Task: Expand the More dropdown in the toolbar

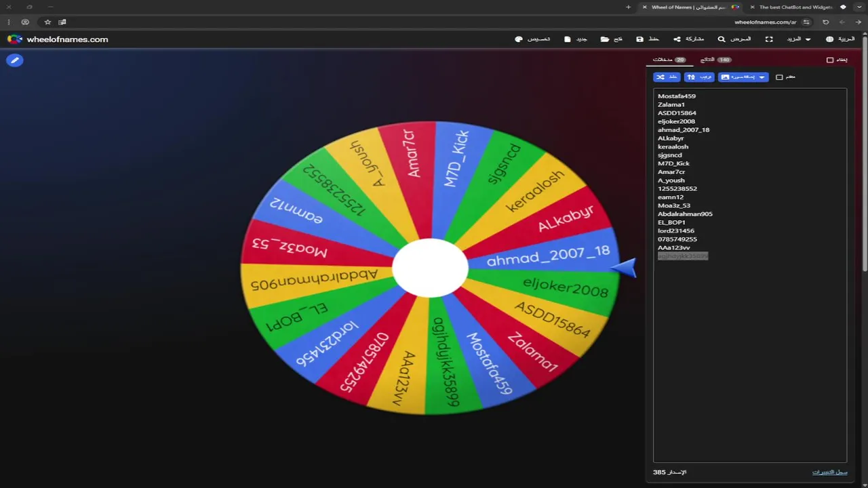Action: tap(798, 39)
